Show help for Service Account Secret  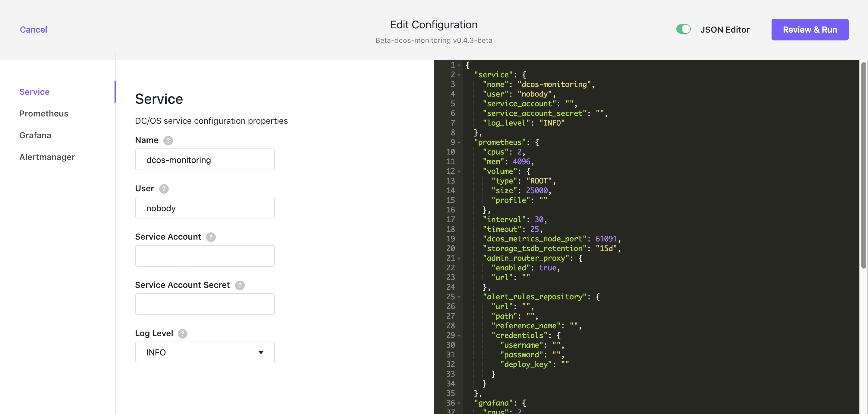(x=240, y=285)
